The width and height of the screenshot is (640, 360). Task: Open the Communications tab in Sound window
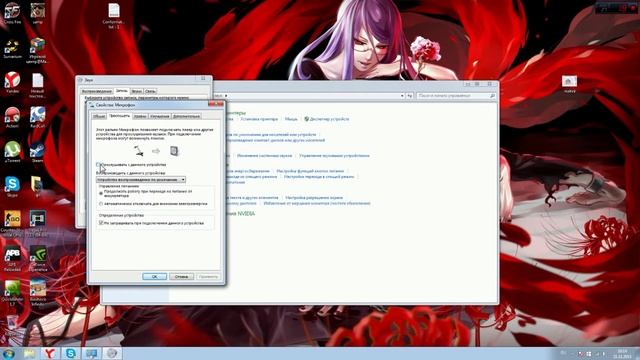click(x=150, y=91)
